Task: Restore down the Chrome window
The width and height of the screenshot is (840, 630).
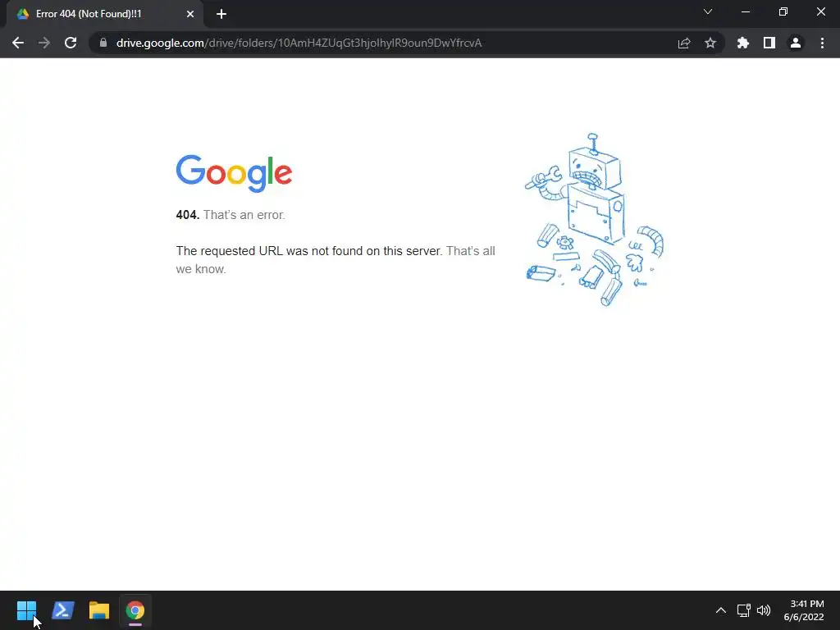Action: coord(783,11)
